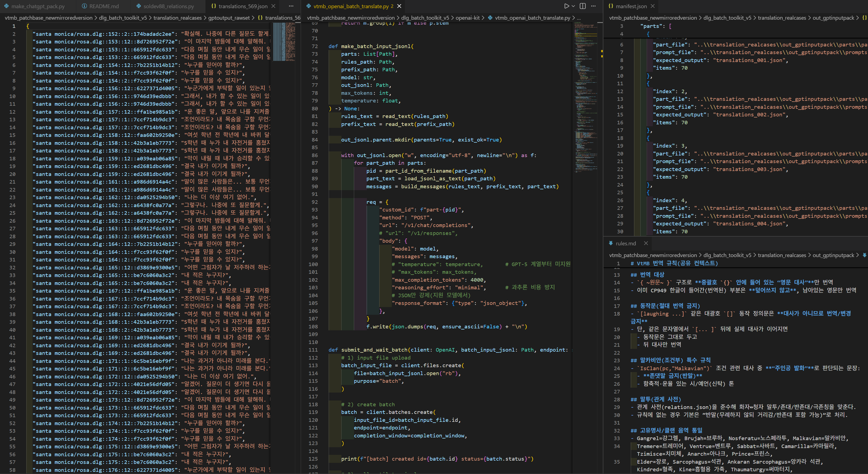Open hidden tabs ellipsis beside translations_569.json
Screen dimensions: 868x474
(x=291, y=6)
